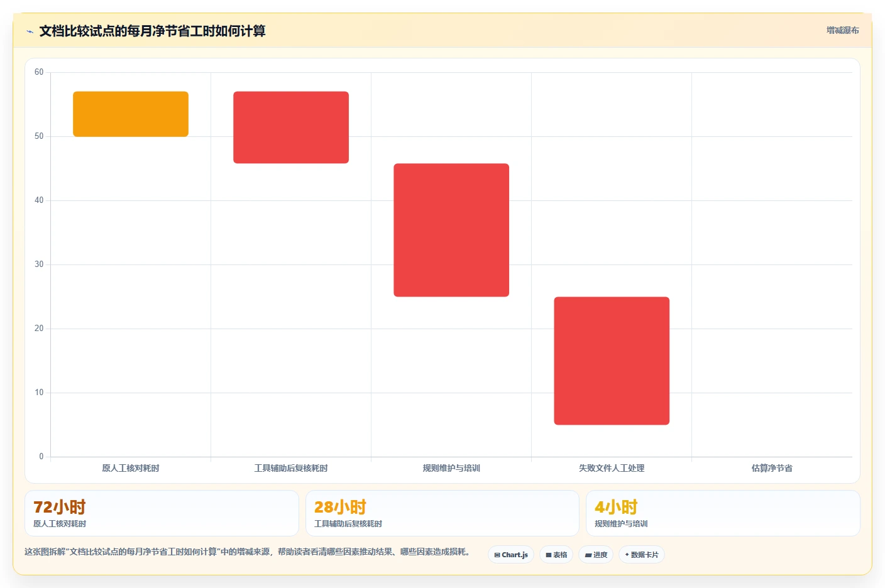Click the description text below the cards
This screenshot has width=885, height=588.
[x=248, y=552]
